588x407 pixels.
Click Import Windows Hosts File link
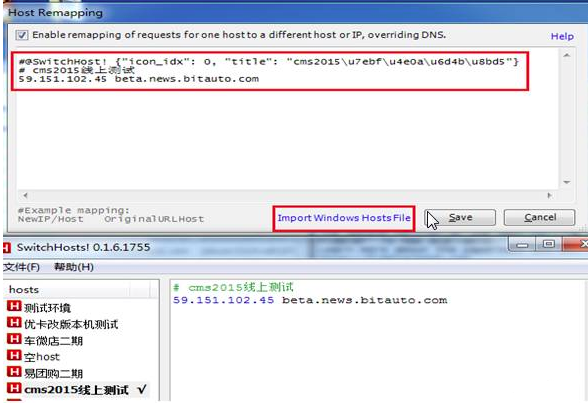[x=344, y=218]
